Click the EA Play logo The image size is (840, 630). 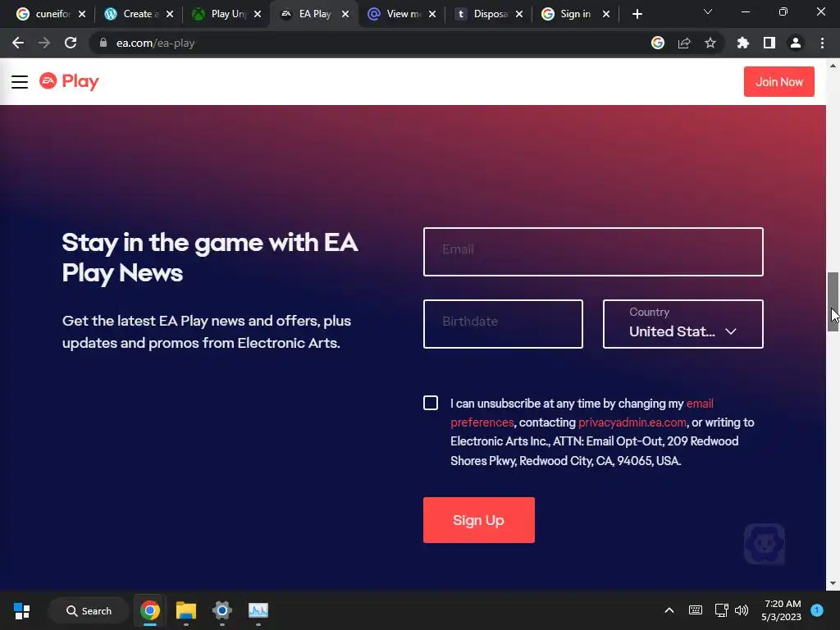[69, 81]
